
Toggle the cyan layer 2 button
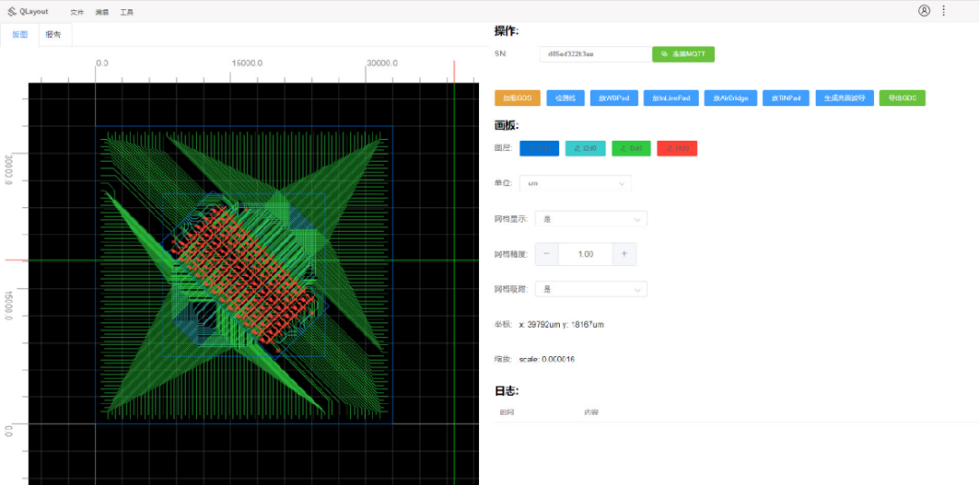tap(585, 148)
